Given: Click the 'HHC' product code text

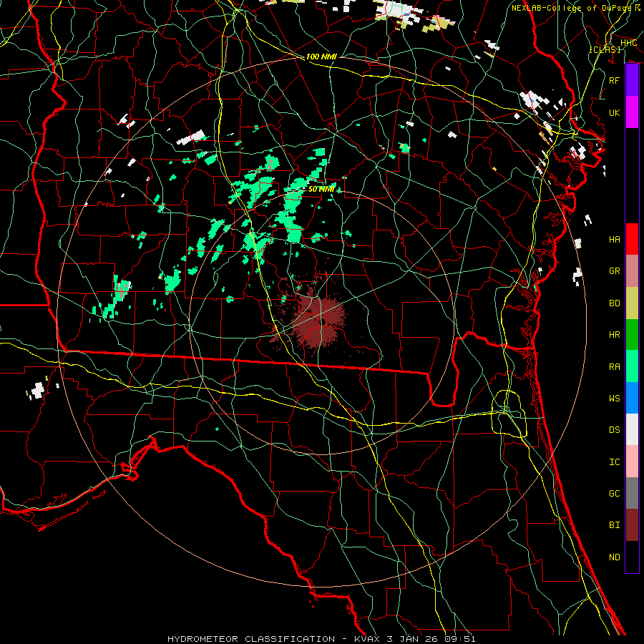Looking at the screenshot, I should pos(629,43).
